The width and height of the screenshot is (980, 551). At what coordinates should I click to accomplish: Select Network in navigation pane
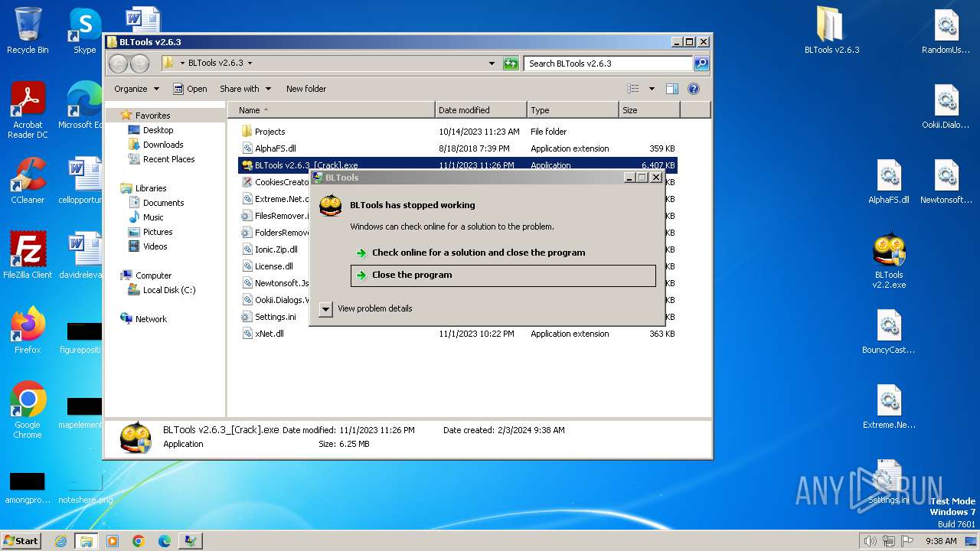[150, 319]
